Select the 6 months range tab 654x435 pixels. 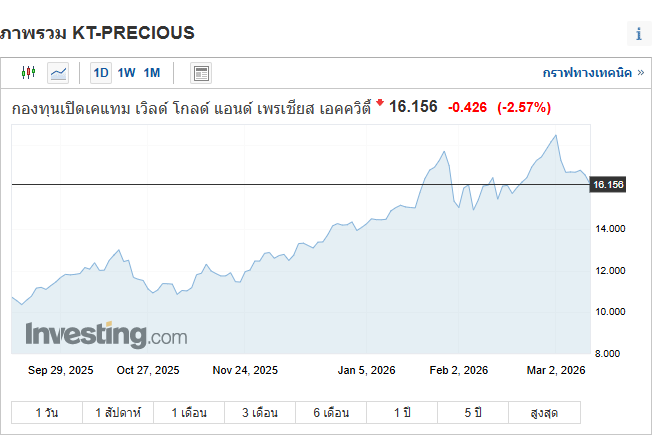point(330,412)
